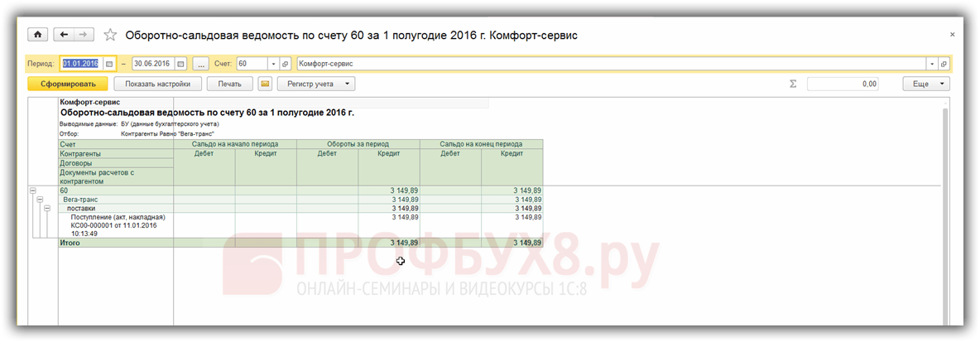The width and height of the screenshot is (980, 342).
Task: Open calendar for end date 30.06.2016
Action: (x=180, y=64)
